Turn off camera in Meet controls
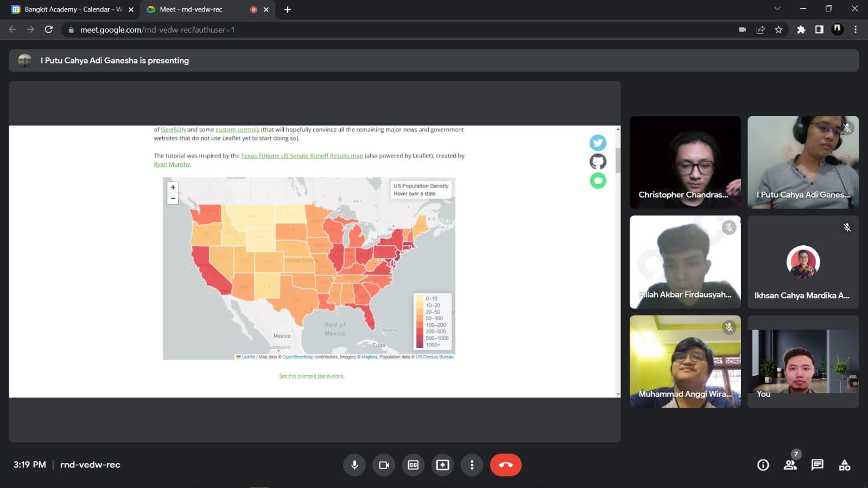Screen dimensions: 868x488 (x=384, y=465)
